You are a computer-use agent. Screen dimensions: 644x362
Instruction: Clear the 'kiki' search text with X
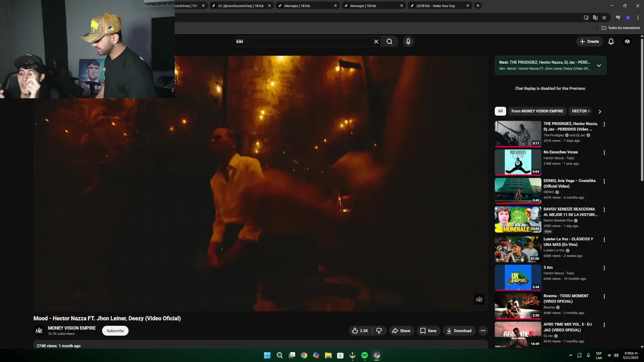(376, 42)
